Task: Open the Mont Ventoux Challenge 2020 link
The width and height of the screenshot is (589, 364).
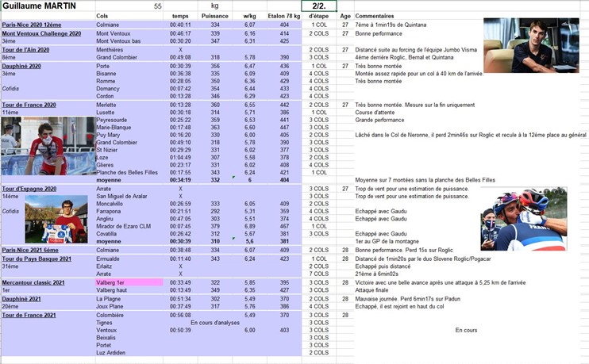Action: tap(41, 33)
